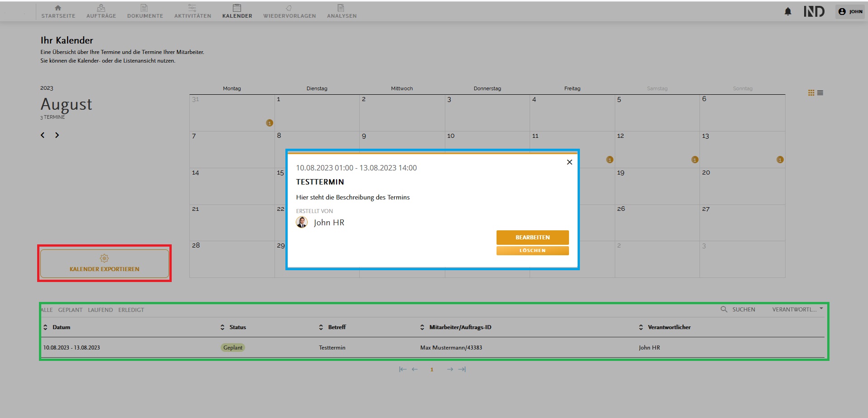Go to next page arrow
The height and width of the screenshot is (418, 868).
(450, 369)
